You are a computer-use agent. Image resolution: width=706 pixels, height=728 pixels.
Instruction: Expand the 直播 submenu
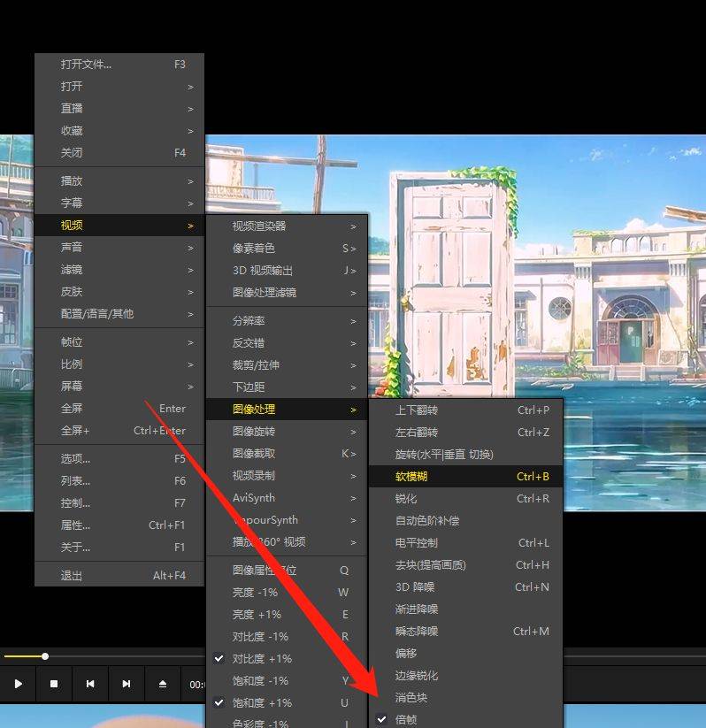(119, 109)
